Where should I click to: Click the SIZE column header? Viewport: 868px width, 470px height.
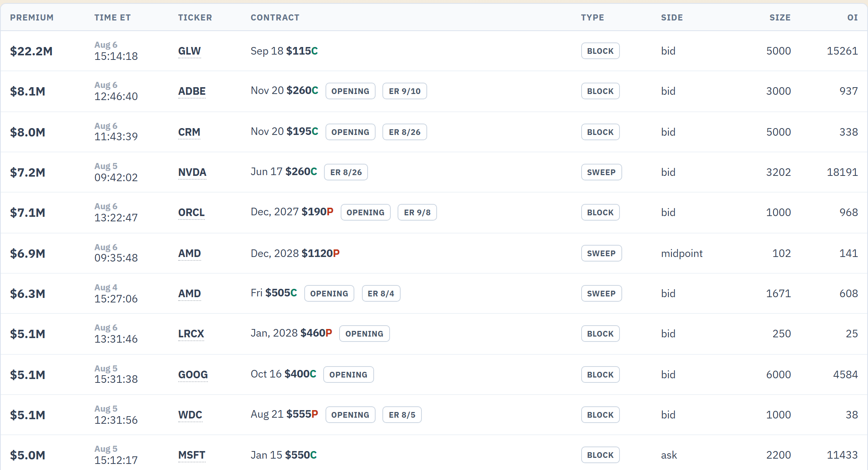(780, 17)
